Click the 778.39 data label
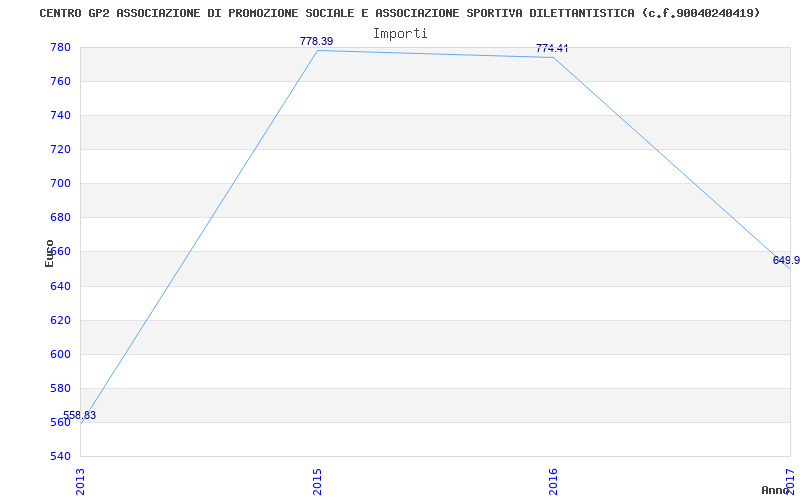 tap(316, 41)
